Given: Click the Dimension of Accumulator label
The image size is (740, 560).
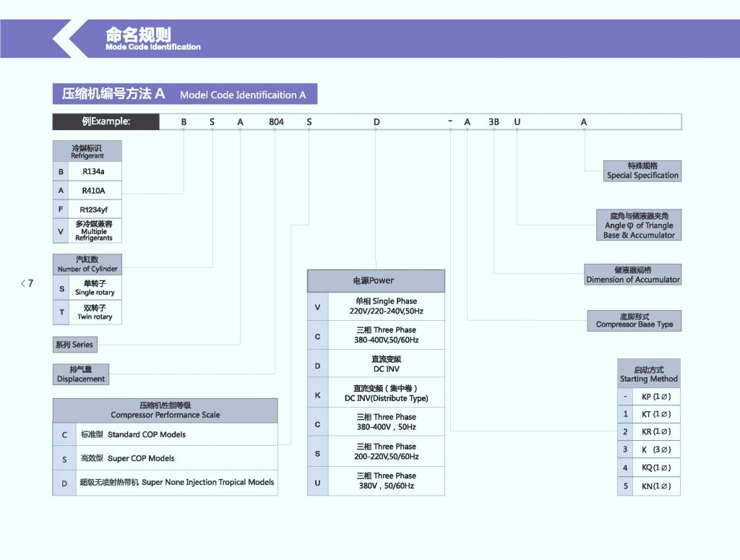Looking at the screenshot, I should click(x=632, y=275).
